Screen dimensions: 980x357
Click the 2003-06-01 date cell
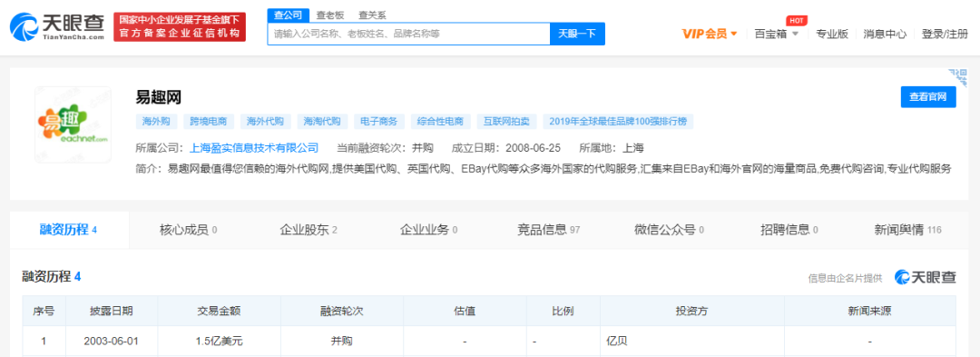point(112,342)
